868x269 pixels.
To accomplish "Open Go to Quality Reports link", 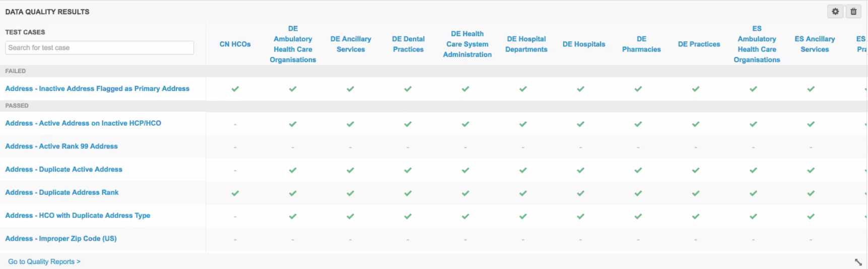I will point(44,261).
